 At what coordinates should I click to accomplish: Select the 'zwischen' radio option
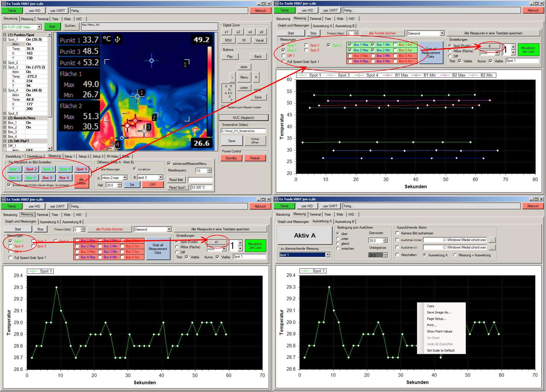(338, 249)
